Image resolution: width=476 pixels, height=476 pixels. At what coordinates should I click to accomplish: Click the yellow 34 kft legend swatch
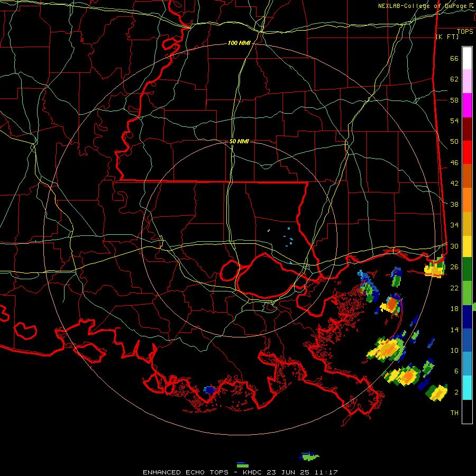(x=467, y=246)
